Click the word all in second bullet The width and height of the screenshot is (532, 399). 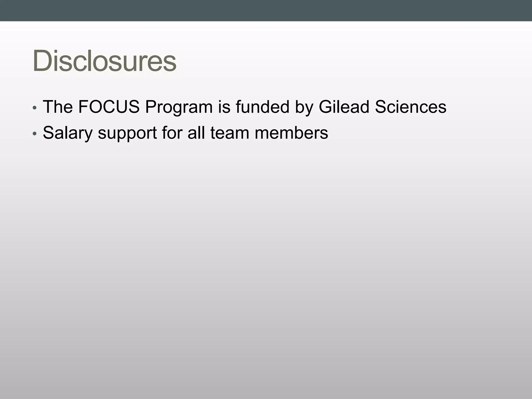196,133
